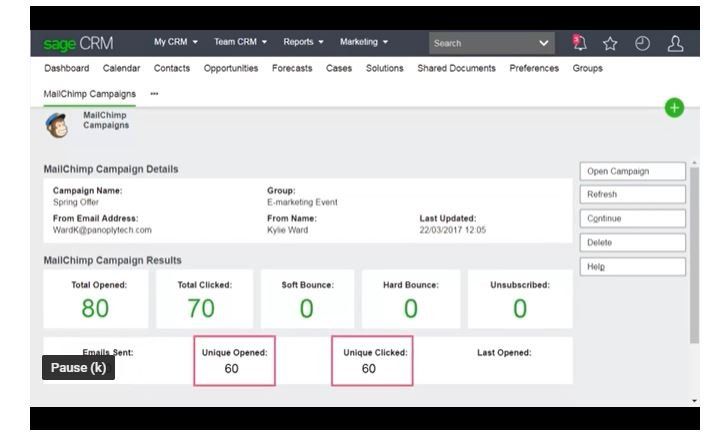The height and width of the screenshot is (440, 717).
Task: Click the Continue button
Action: tap(632, 219)
